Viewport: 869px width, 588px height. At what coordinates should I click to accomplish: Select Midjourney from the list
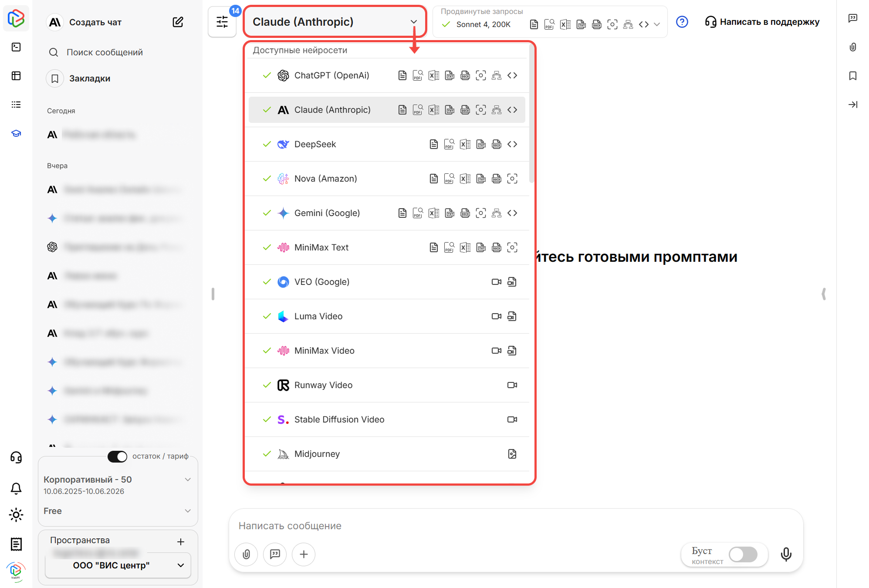[387, 454]
